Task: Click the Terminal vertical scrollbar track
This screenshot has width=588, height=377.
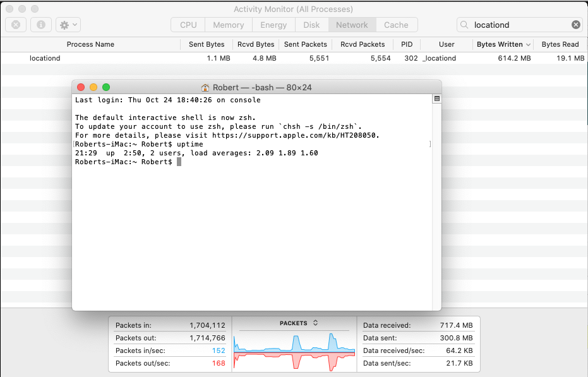Action: coord(437,206)
